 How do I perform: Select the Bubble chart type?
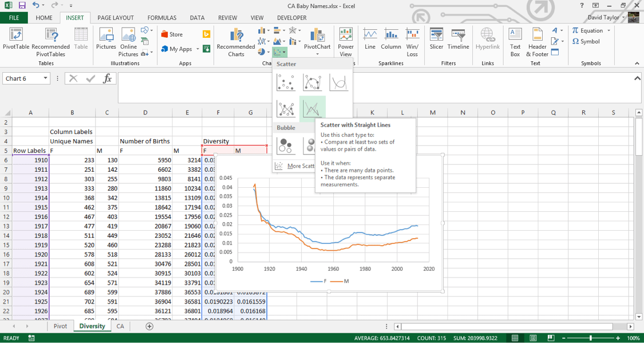(x=286, y=146)
